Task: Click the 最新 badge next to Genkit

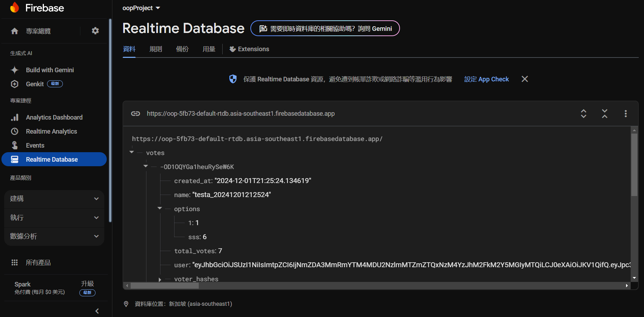Action: click(55, 84)
